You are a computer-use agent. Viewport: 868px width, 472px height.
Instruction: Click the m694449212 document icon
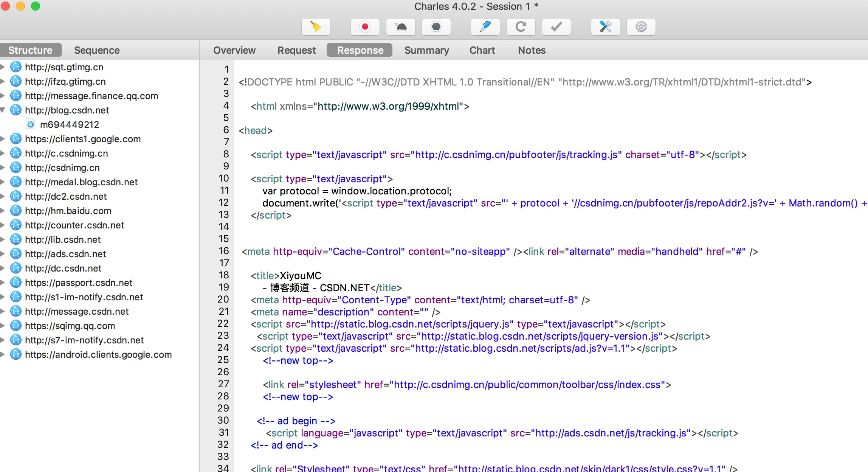[x=31, y=124]
